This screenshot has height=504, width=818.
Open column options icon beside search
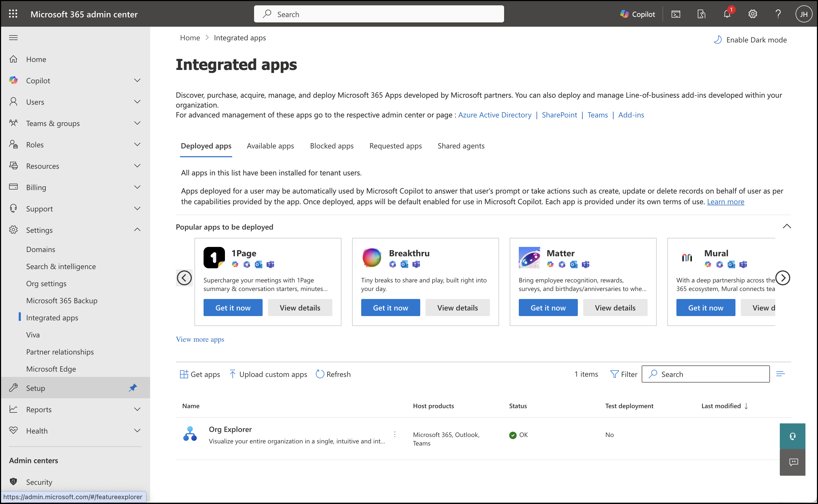click(x=780, y=374)
